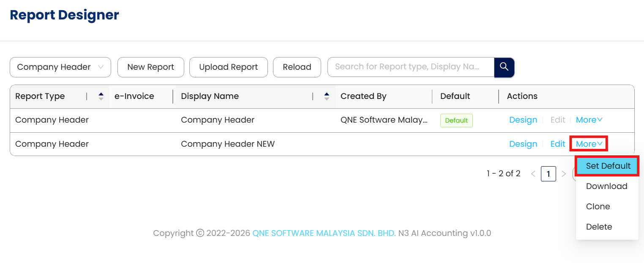Open Design for default Company Header
644x263 pixels.
523,120
